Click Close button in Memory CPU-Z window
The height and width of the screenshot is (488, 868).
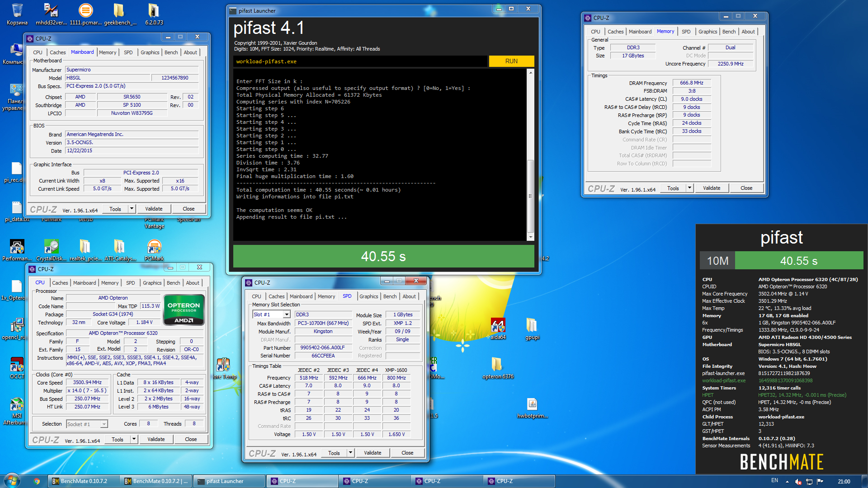click(x=746, y=188)
